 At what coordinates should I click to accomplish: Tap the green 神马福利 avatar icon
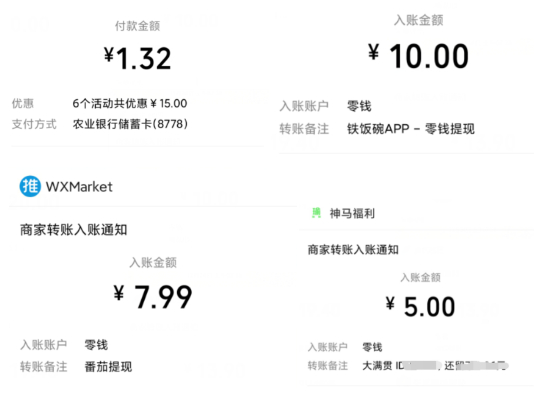coord(316,213)
